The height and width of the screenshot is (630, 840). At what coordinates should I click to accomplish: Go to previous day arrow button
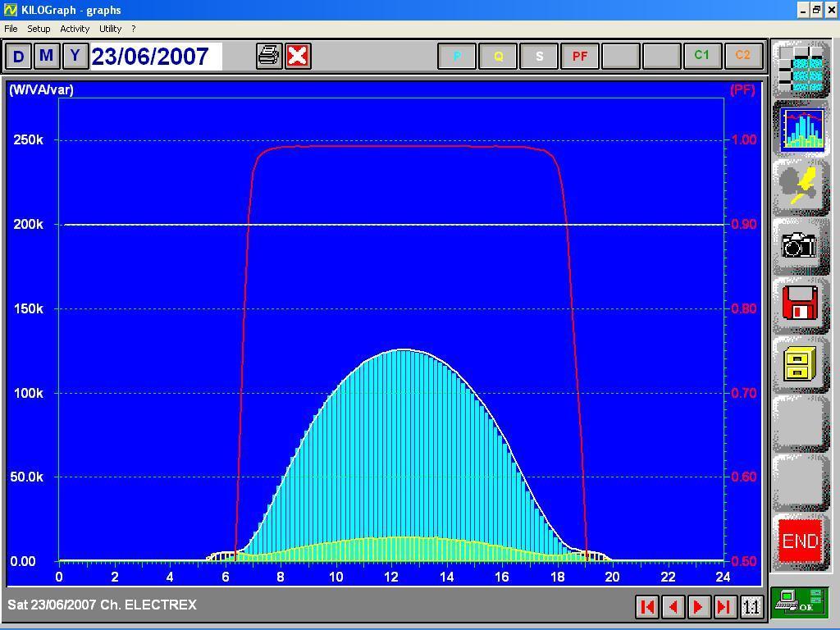pyautogui.click(x=673, y=606)
